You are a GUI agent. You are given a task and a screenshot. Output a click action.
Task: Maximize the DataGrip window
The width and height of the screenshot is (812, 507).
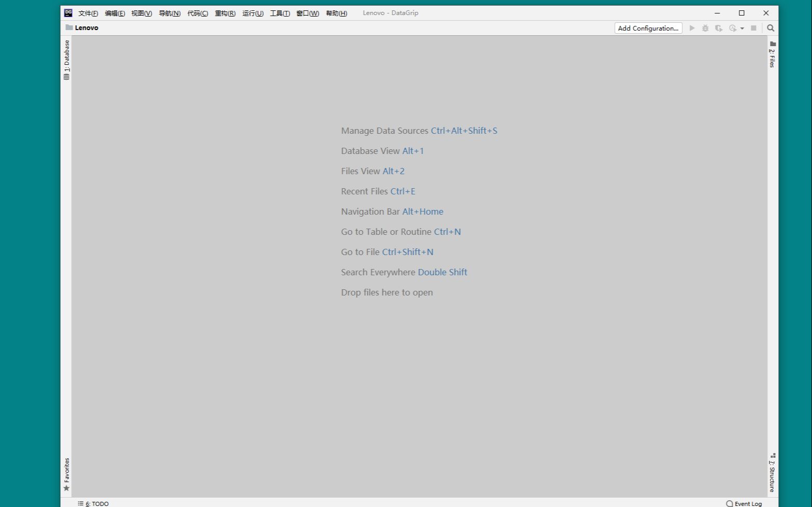(741, 13)
